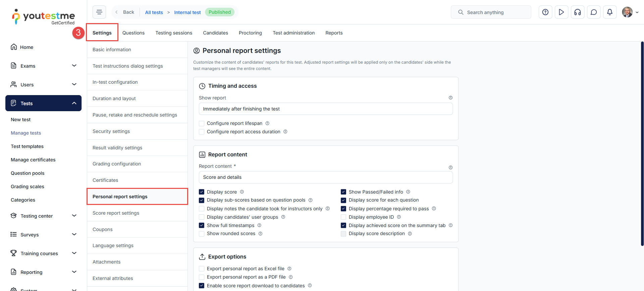This screenshot has width=644, height=291.
Task: Collapse the Tests sidebar section
Action: [74, 103]
